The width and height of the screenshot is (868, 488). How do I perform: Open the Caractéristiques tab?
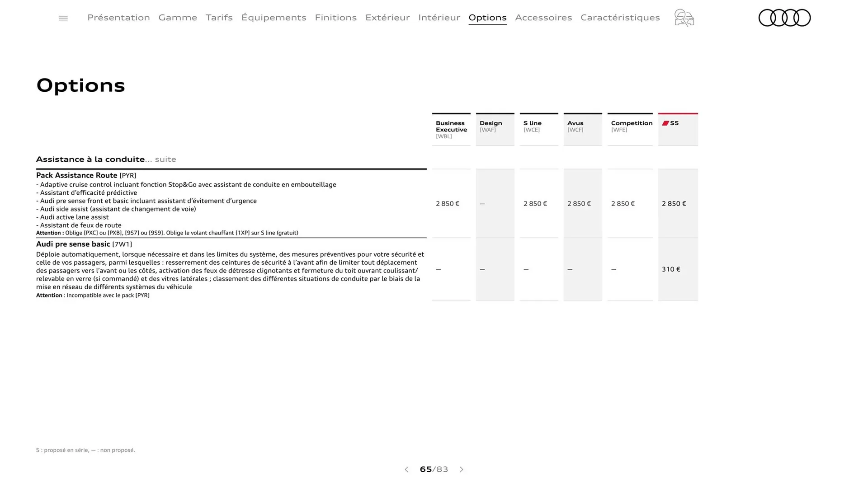(x=620, y=17)
